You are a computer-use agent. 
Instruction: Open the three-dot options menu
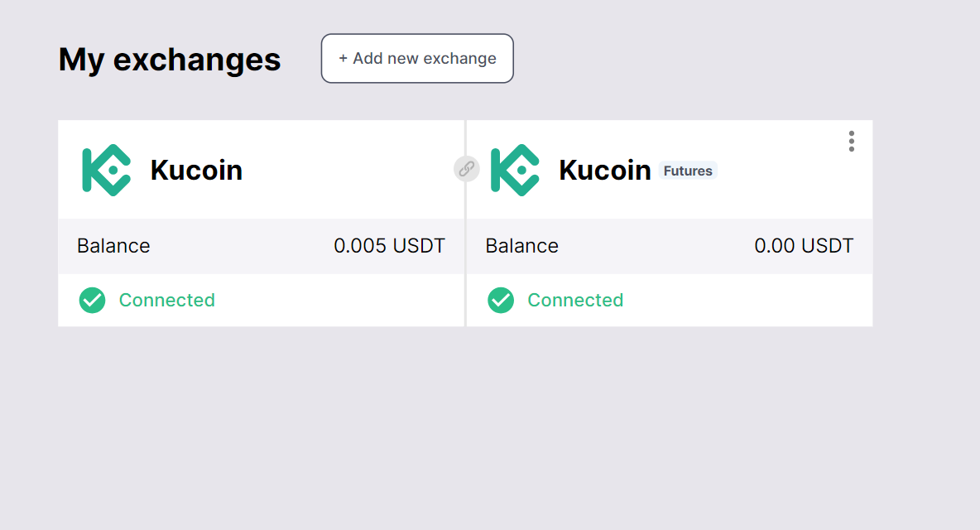851,142
